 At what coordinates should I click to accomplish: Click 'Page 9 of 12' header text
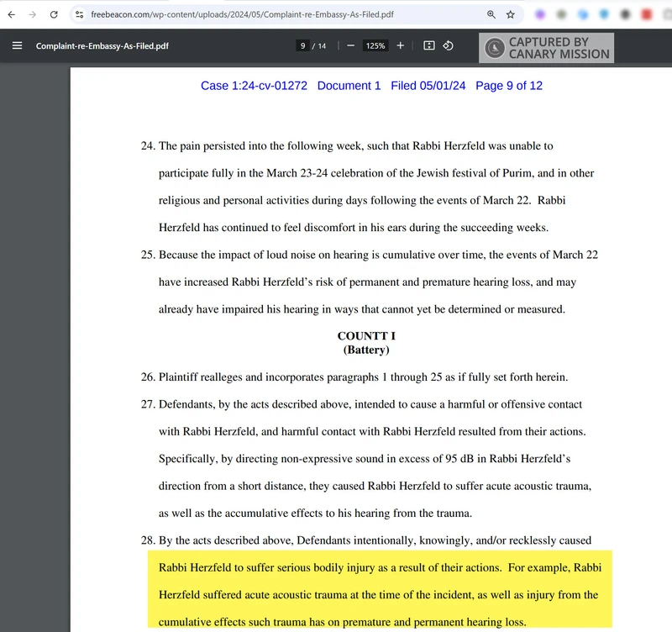tap(509, 86)
